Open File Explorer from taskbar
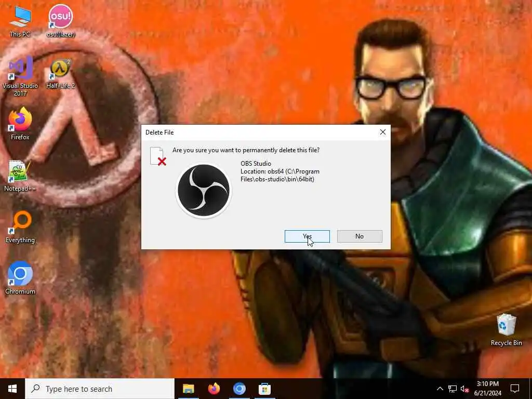This screenshot has width=532, height=399. tap(188, 389)
